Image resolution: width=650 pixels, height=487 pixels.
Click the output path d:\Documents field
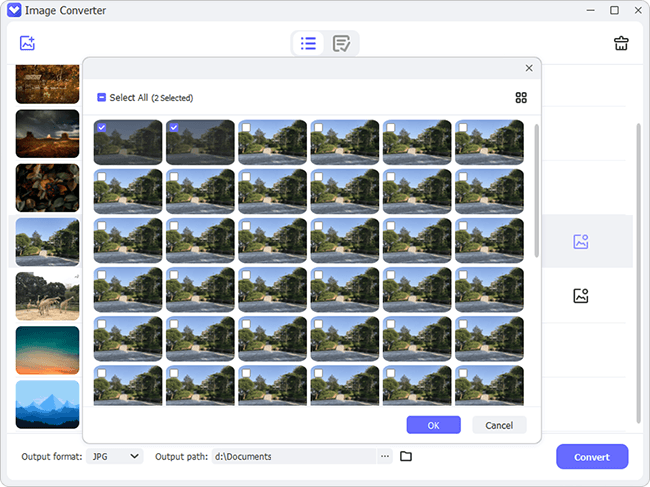pos(293,456)
